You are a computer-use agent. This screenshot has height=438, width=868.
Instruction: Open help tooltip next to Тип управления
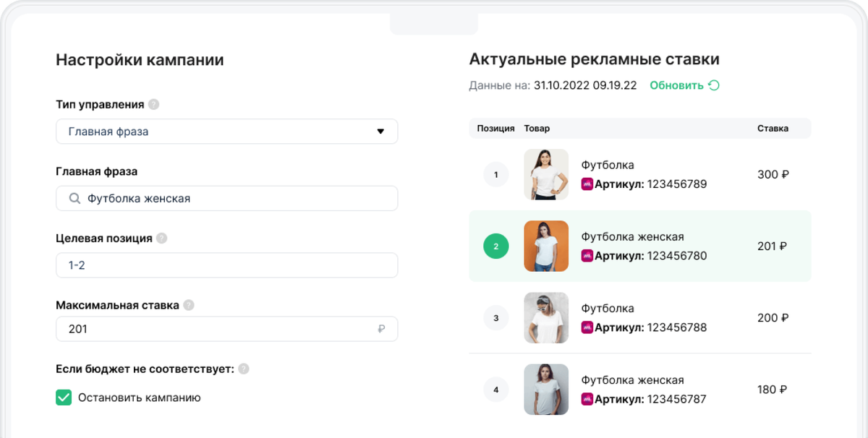(x=153, y=105)
